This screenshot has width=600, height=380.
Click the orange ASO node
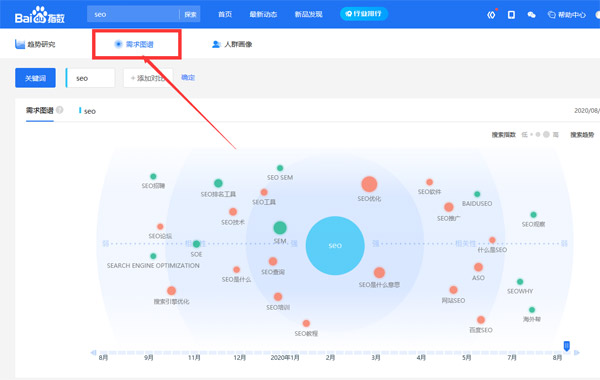click(478, 267)
